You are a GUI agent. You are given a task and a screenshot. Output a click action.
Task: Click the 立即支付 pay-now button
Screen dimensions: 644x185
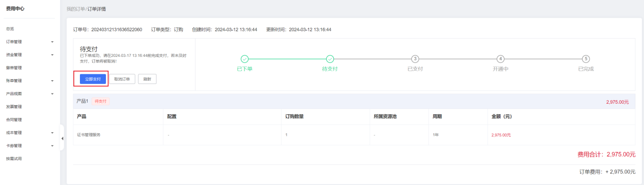pos(93,79)
